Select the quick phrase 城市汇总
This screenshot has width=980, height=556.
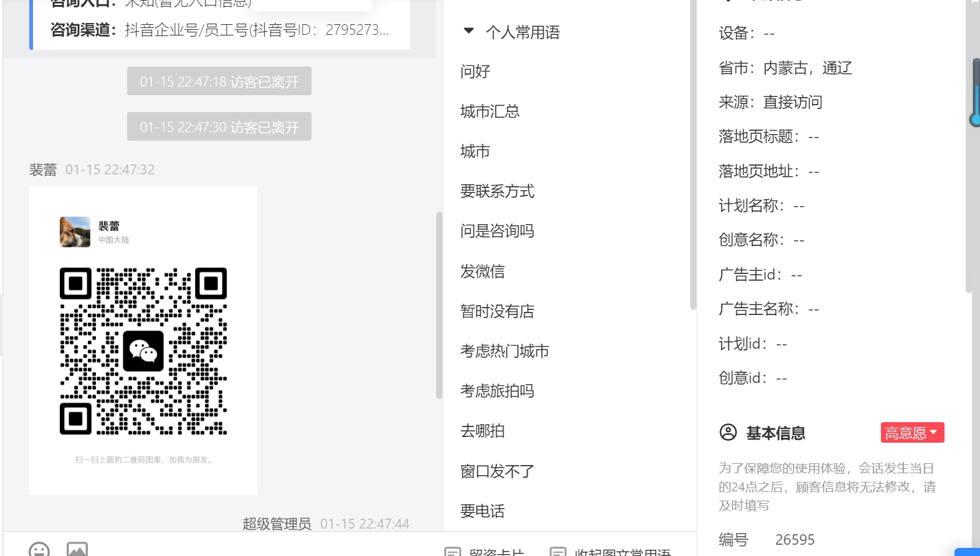click(x=490, y=111)
